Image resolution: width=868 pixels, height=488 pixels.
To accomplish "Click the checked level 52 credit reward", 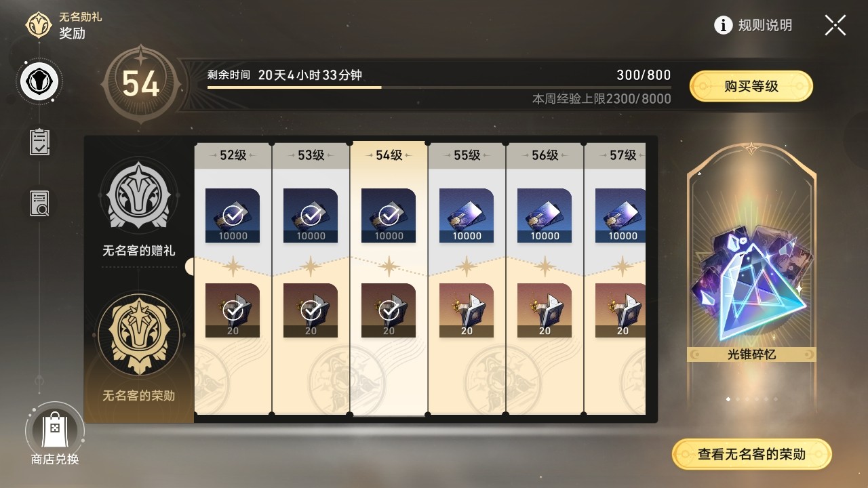I will click(233, 216).
